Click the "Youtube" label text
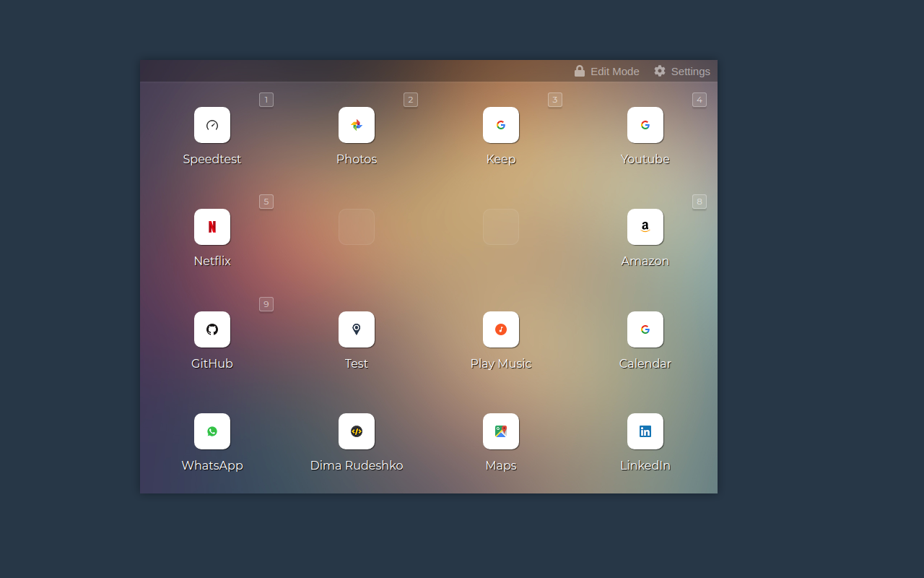Screen dimensions: 924x578 point(645,160)
